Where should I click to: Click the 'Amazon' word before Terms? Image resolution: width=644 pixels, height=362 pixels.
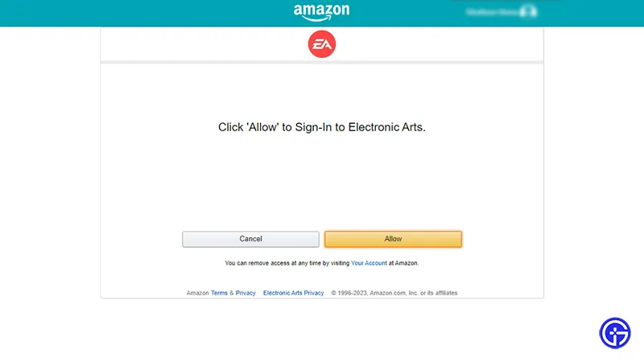[x=197, y=293]
